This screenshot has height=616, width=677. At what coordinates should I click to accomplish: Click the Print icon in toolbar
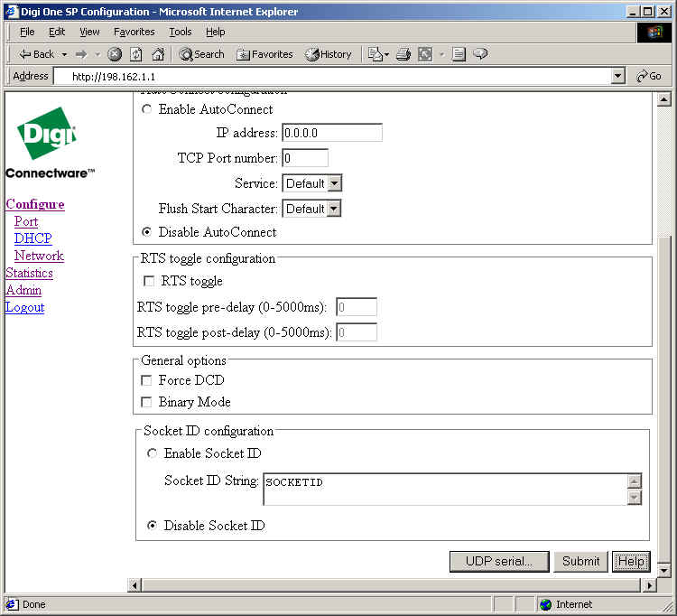tap(403, 54)
